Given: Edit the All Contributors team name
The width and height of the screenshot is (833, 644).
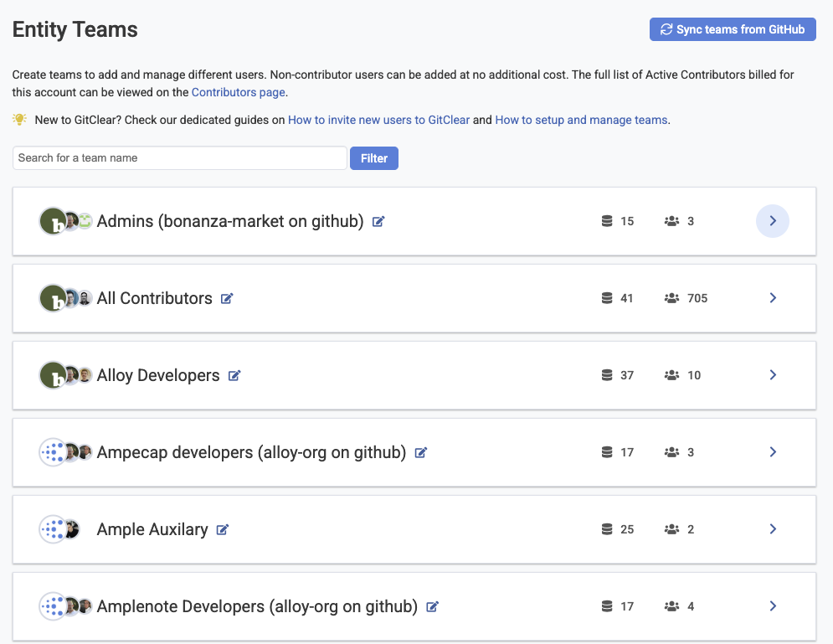Looking at the screenshot, I should tap(227, 299).
